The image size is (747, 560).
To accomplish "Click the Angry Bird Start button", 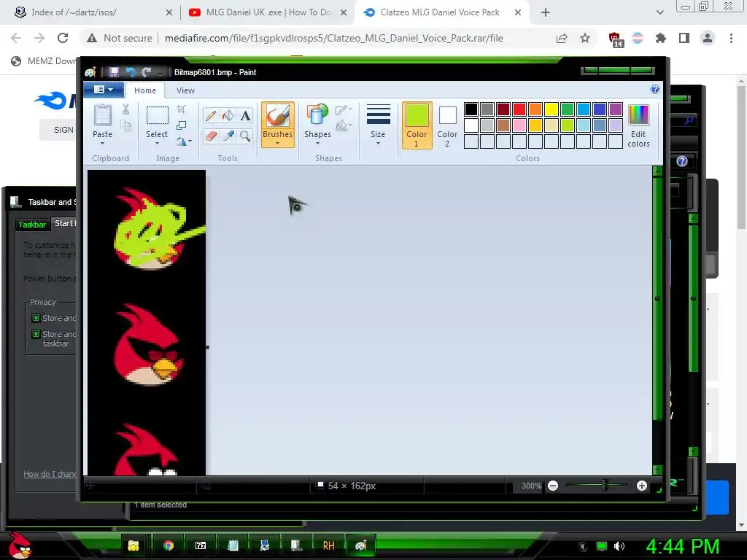I will tap(20, 545).
